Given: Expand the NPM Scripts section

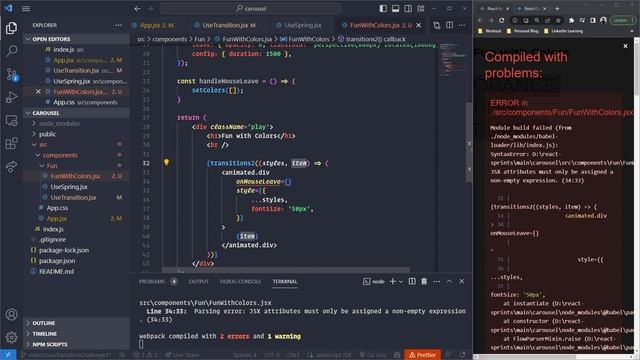Looking at the screenshot, I should point(76,344).
